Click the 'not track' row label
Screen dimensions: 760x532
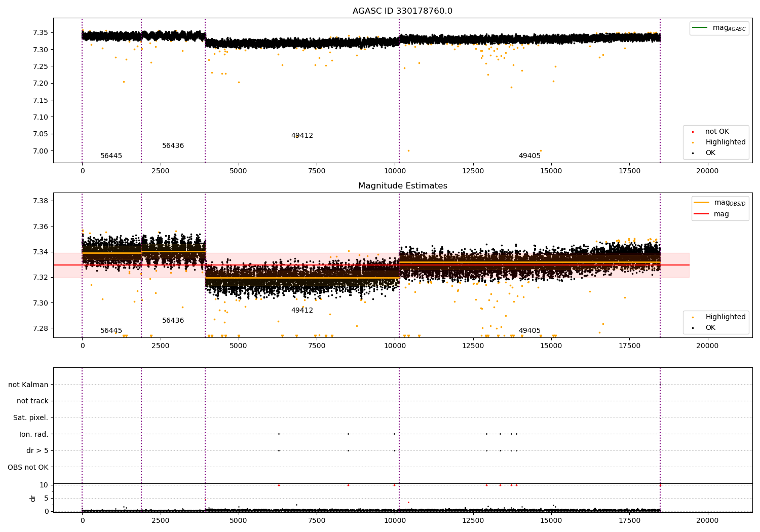tap(32, 401)
